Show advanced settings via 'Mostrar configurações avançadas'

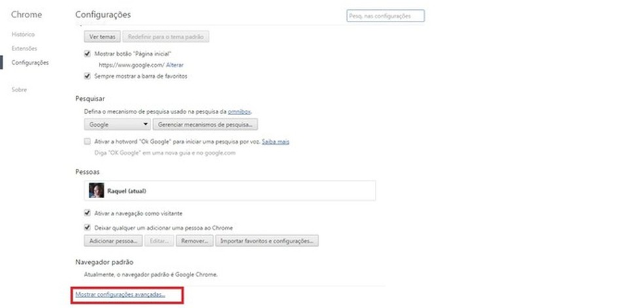point(120,295)
